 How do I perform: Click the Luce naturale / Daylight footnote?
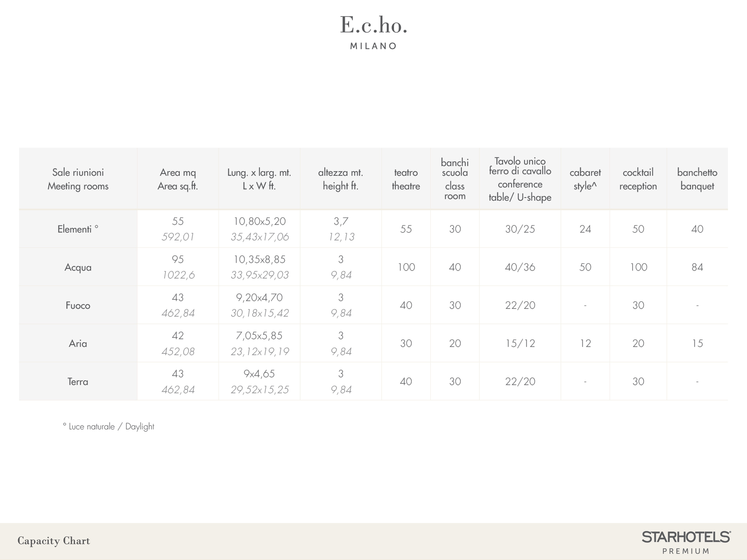[108, 427]
